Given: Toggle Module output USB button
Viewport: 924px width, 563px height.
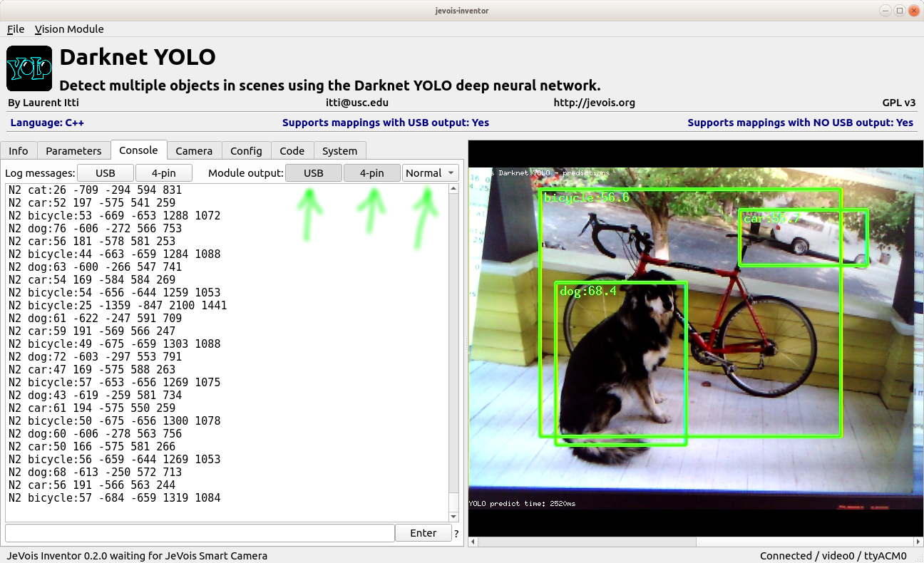Looking at the screenshot, I should (x=314, y=173).
